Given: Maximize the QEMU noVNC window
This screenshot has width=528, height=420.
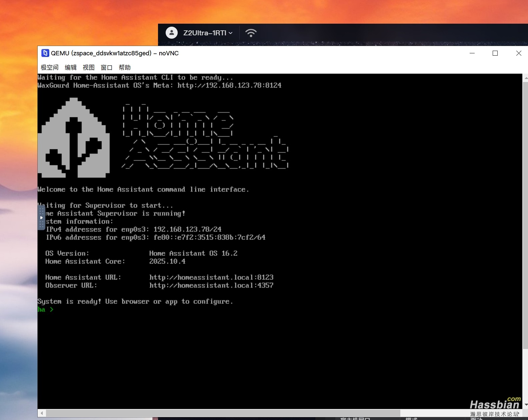Looking at the screenshot, I should [x=495, y=53].
